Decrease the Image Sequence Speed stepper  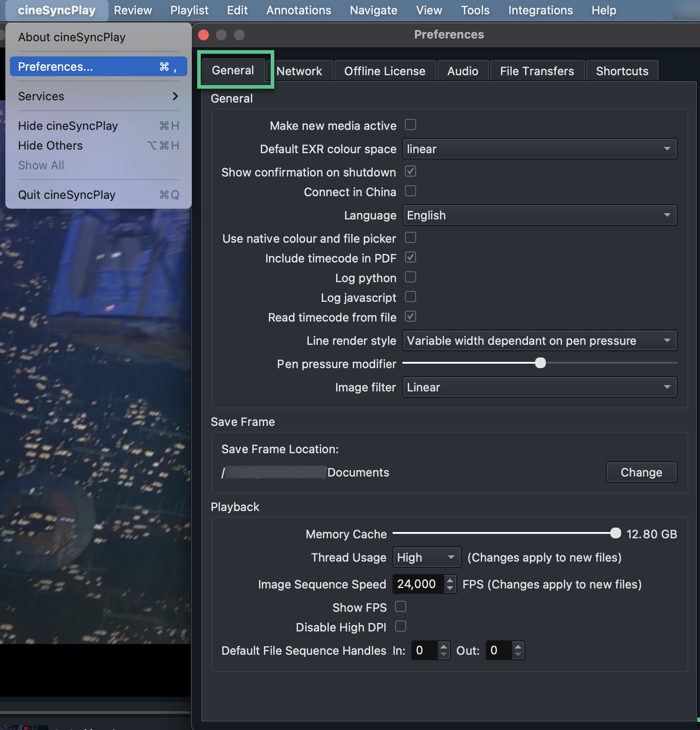(x=450, y=588)
